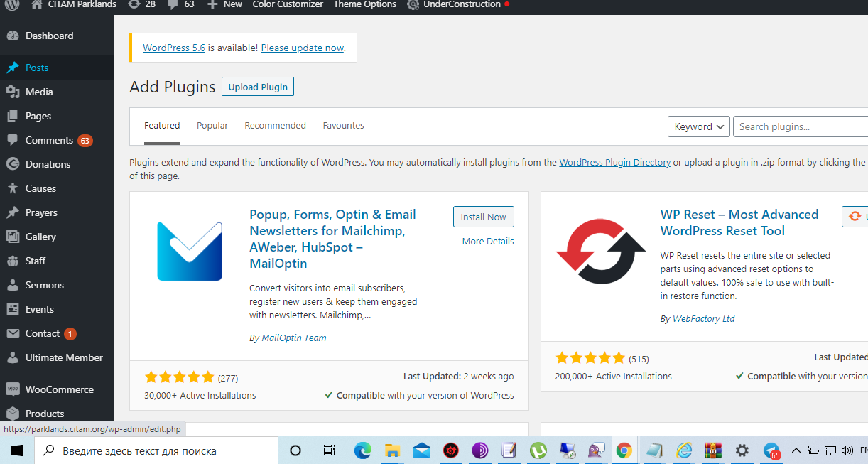Click the Staff icon in sidebar
This screenshot has width=868, height=464.
coord(12,261)
